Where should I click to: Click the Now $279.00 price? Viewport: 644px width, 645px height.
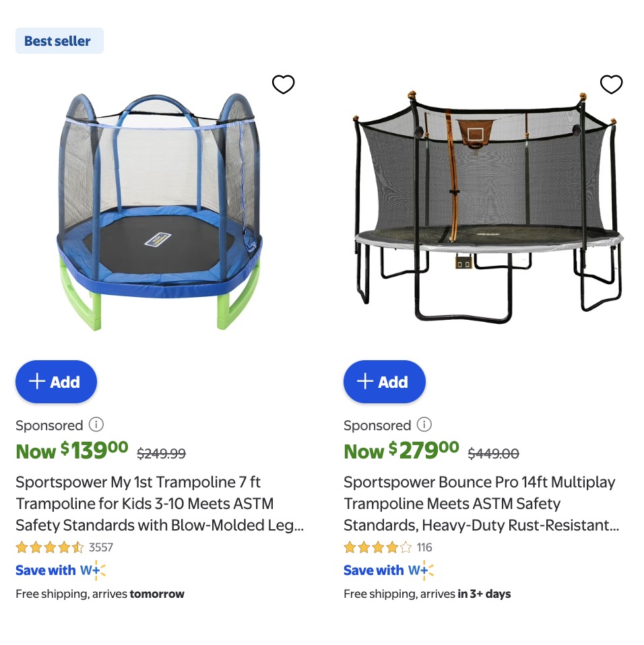click(401, 450)
